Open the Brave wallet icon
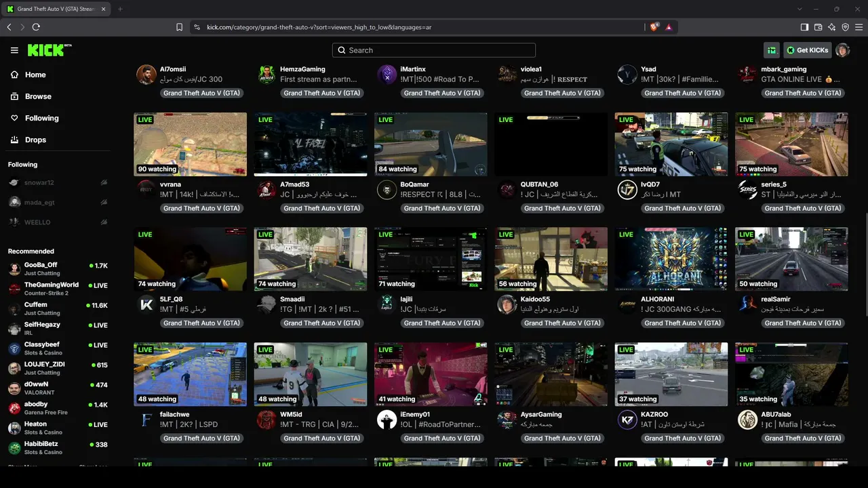The image size is (868, 488). [x=818, y=27]
